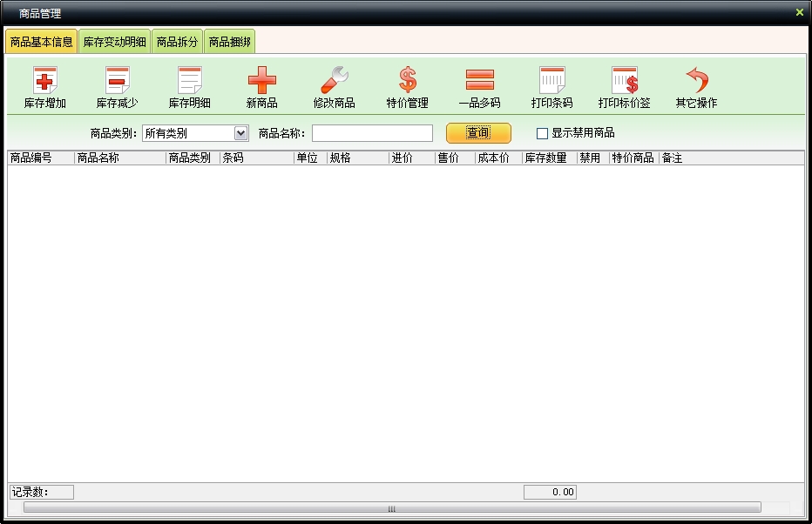This screenshot has width=812, height=524.
Task: Enable the 显示禁用商品 checkbox
Action: [542, 133]
